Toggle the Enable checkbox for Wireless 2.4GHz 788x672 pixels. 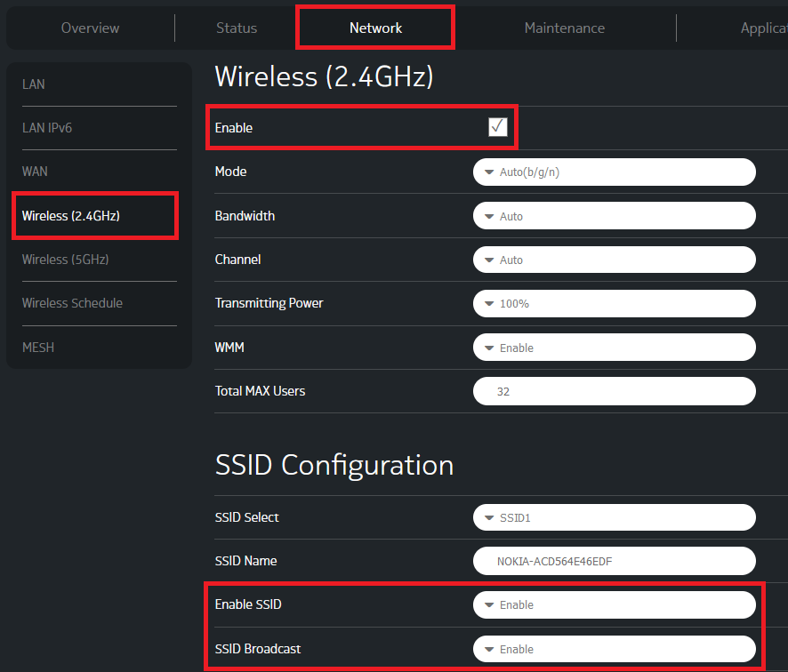(x=497, y=126)
